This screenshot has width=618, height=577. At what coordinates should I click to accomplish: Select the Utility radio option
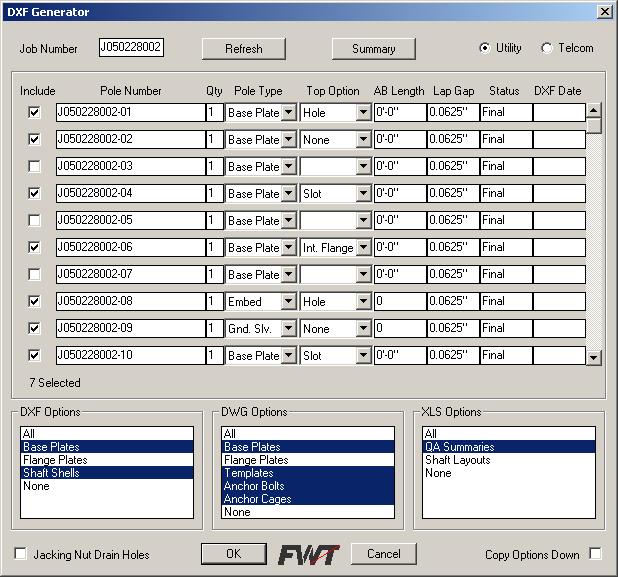pyautogui.click(x=484, y=48)
